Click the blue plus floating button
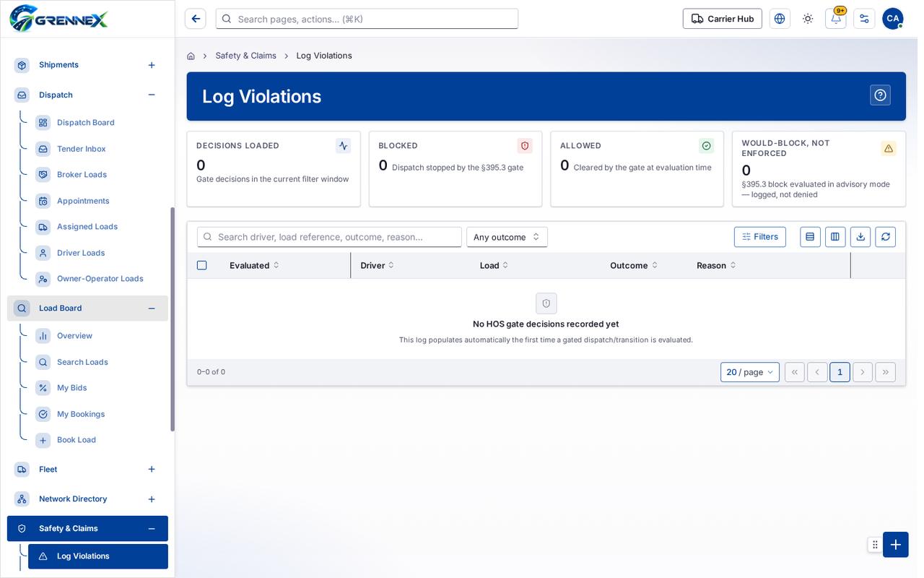 click(896, 545)
